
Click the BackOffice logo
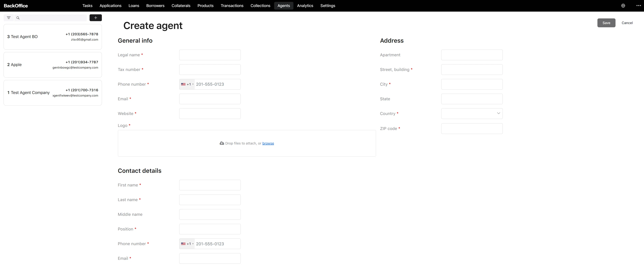coord(16,5)
